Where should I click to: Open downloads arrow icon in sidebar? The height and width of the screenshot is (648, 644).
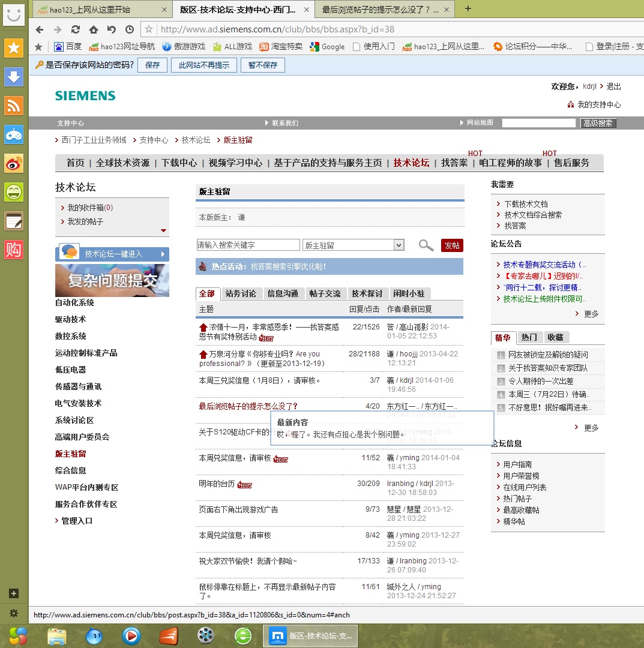(14, 77)
